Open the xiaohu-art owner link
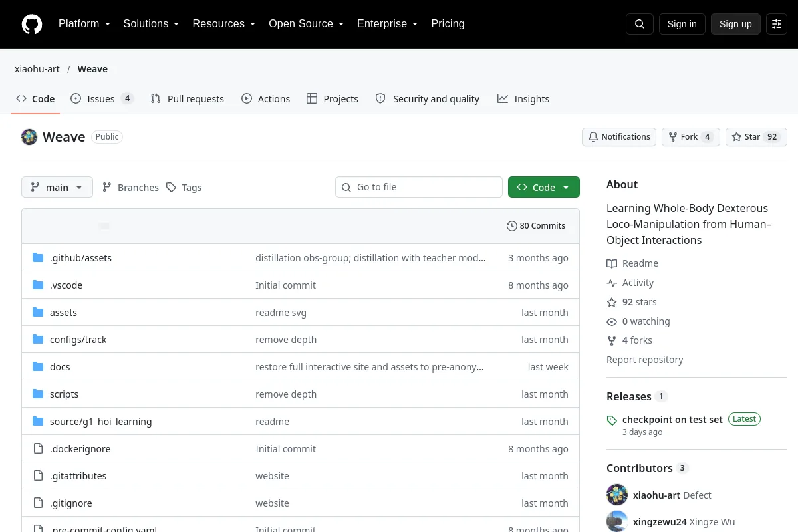The width and height of the screenshot is (798, 532). pyautogui.click(x=37, y=69)
